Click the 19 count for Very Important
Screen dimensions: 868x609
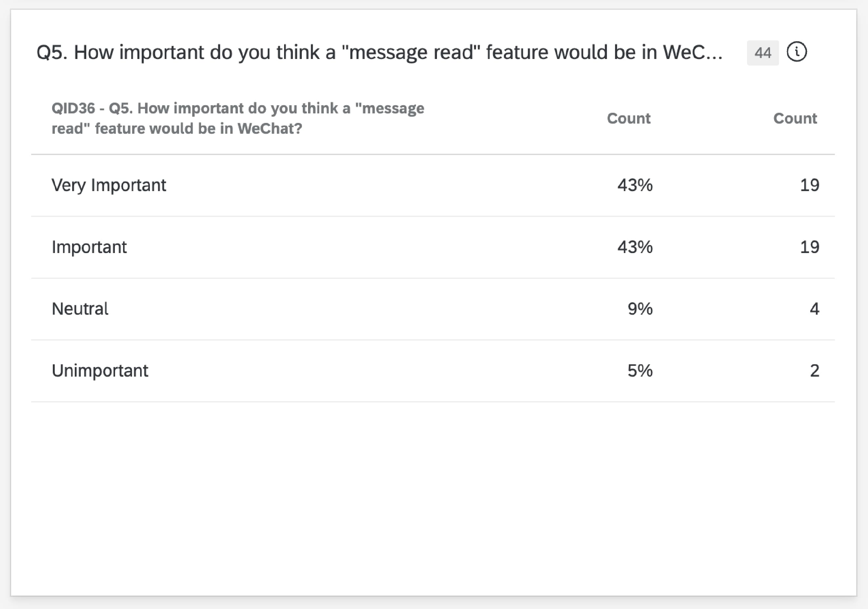[x=809, y=185]
